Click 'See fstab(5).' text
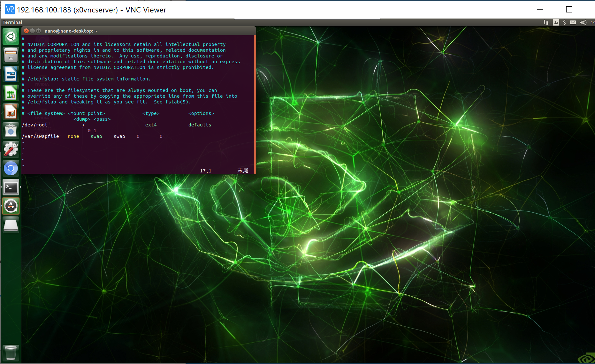 point(172,102)
